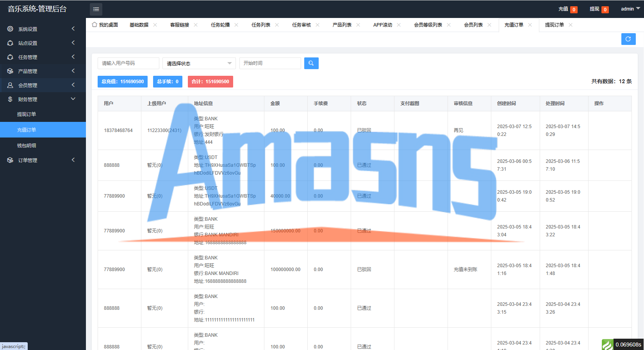Click the 充值未到账 review note
Image resolution: width=644 pixels, height=350 pixels.
coord(466,270)
